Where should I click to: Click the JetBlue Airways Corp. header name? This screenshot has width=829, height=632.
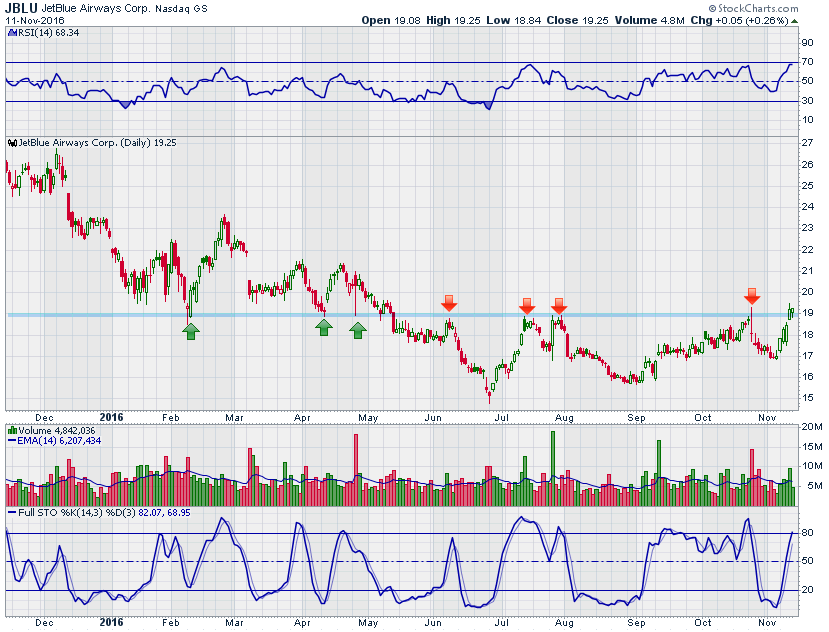click(96, 9)
